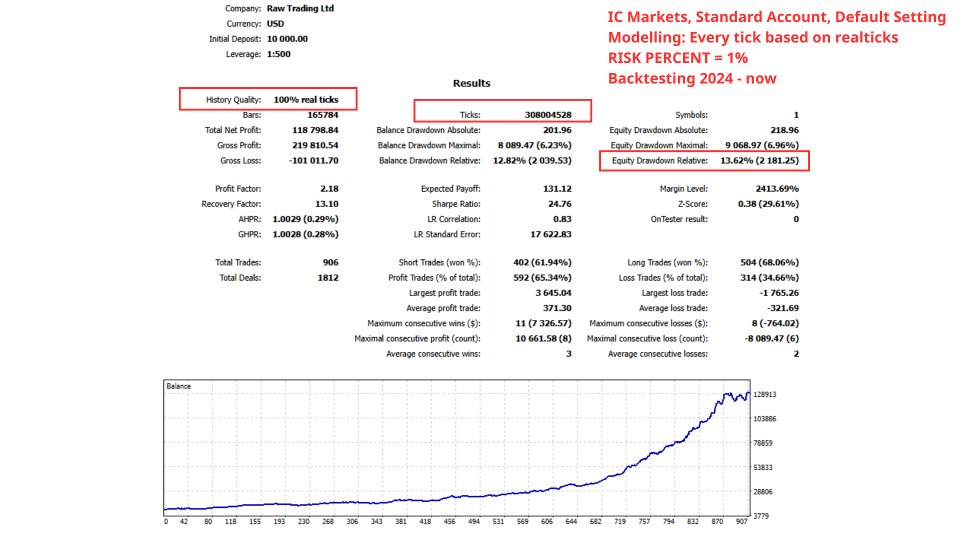The width and height of the screenshot is (960, 540).
Task: Select Gross Loss value -101 011.70
Action: (313, 161)
